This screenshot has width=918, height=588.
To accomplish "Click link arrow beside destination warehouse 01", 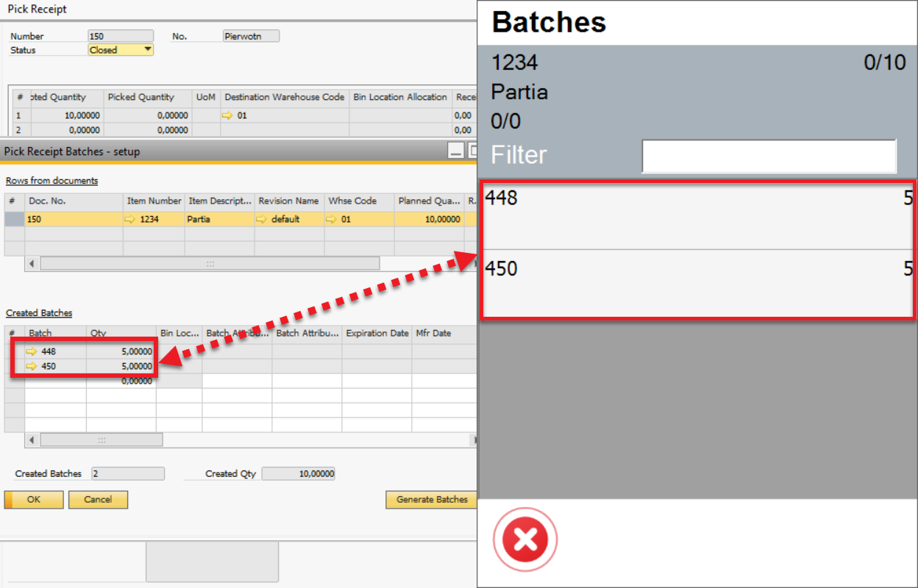I will pyautogui.click(x=227, y=115).
